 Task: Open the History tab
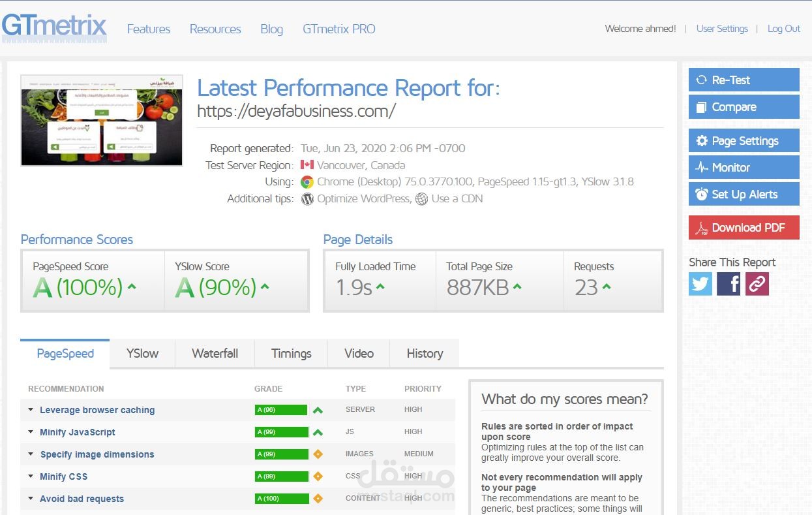point(425,354)
